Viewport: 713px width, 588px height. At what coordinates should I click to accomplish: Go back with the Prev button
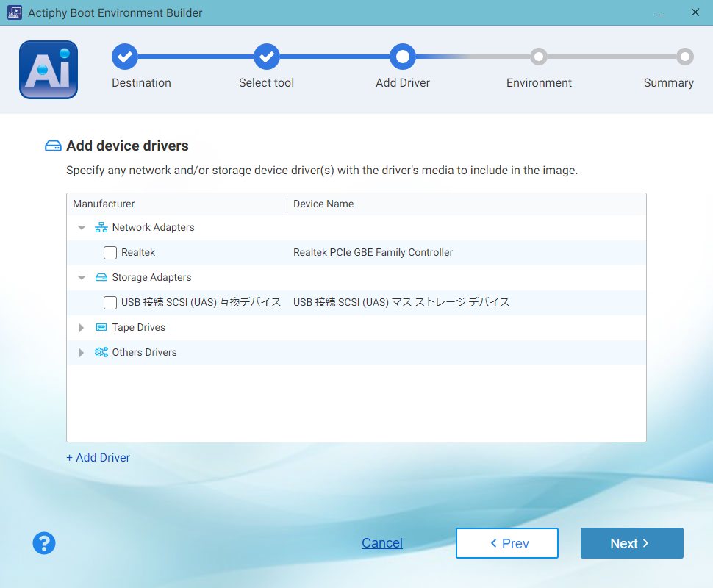click(507, 543)
